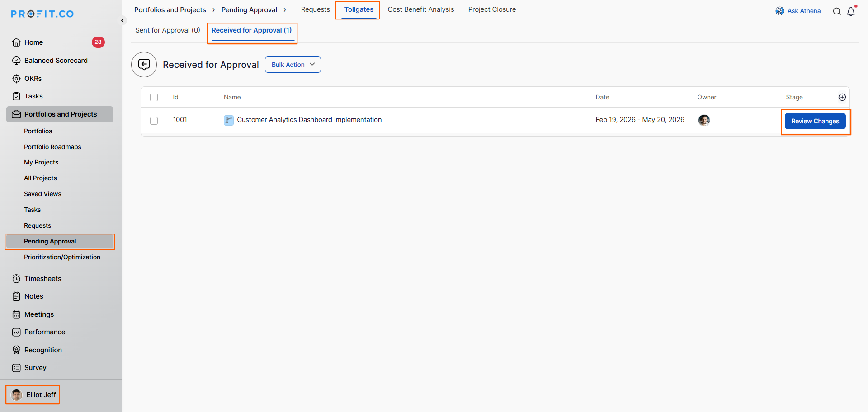Open the OKRs section icon

[x=16, y=78]
